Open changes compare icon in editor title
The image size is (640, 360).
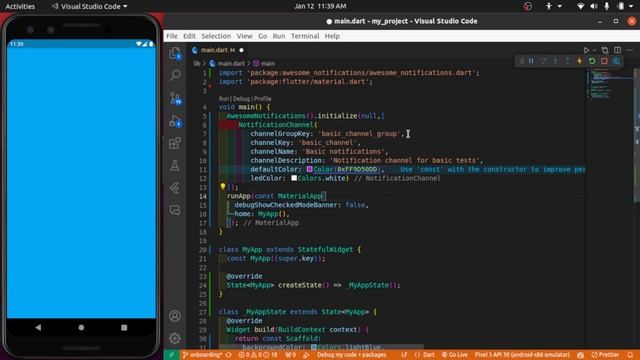click(x=605, y=50)
